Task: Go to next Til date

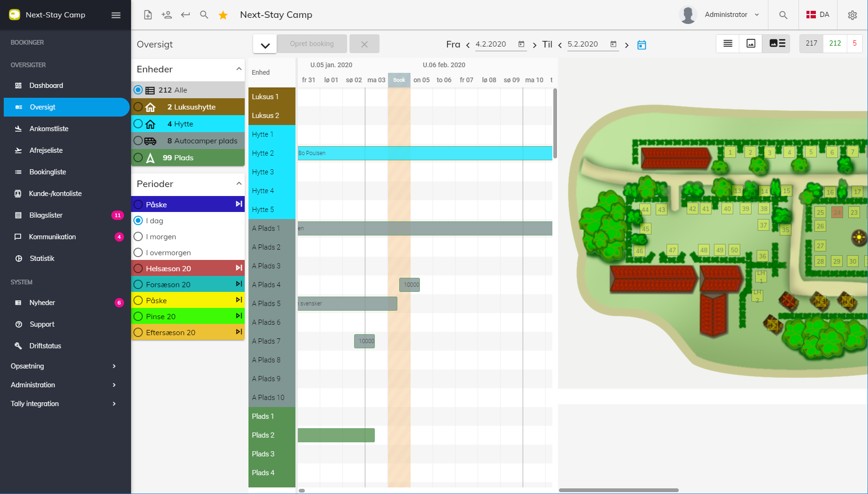Action: 627,45
